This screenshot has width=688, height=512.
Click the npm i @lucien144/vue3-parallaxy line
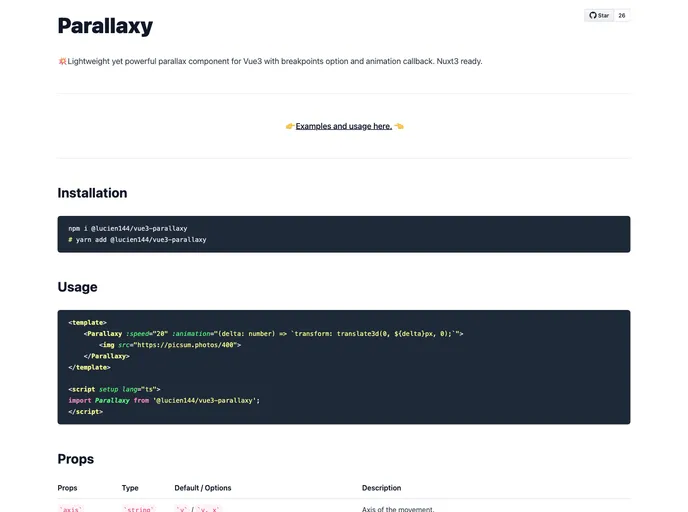coord(128,229)
